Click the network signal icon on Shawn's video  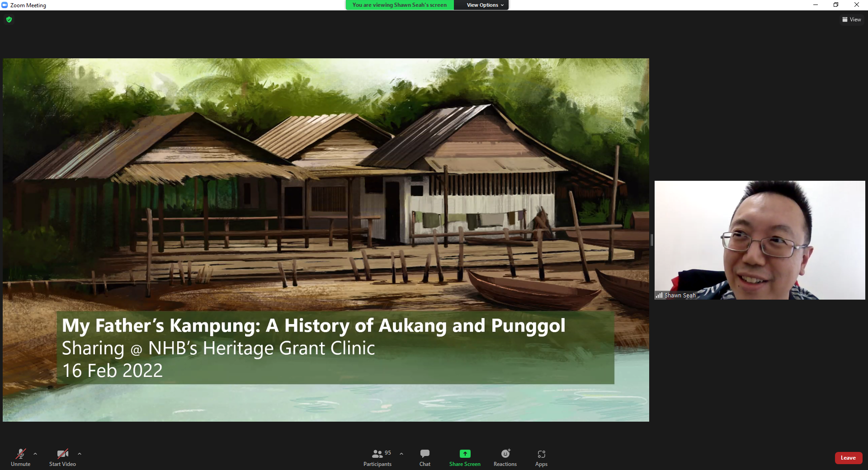(x=660, y=295)
